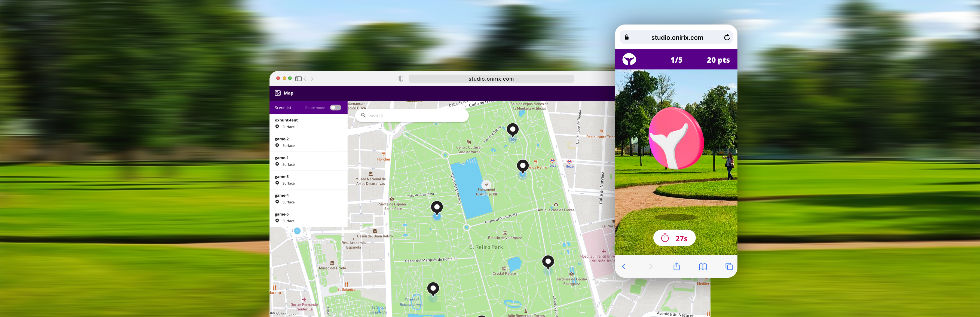Click the Onirix logo in game header
This screenshot has width=980, height=317.
(629, 60)
